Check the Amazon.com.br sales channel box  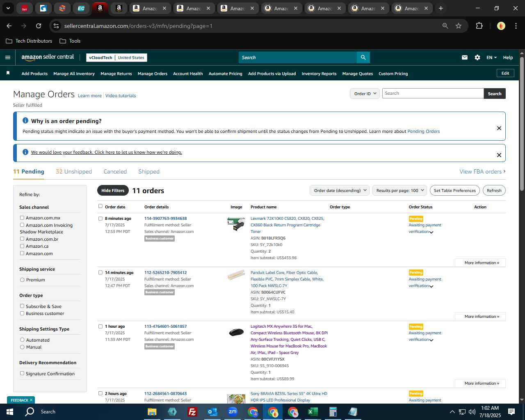point(22,239)
